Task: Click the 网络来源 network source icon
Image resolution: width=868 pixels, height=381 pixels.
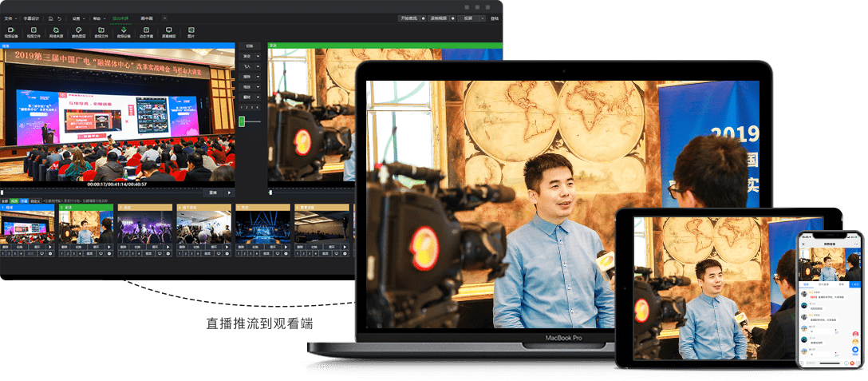Action: (x=55, y=30)
